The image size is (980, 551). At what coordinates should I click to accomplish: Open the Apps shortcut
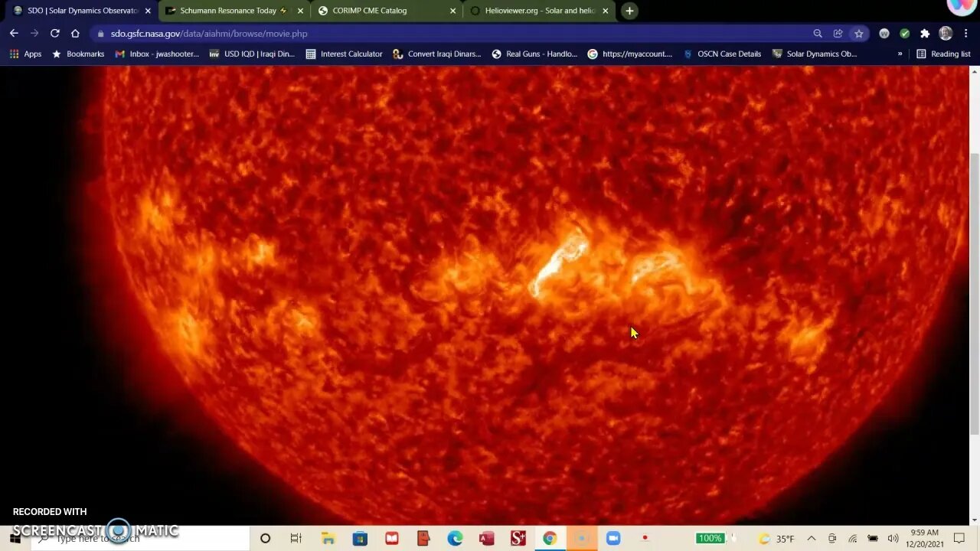pyautogui.click(x=25, y=54)
